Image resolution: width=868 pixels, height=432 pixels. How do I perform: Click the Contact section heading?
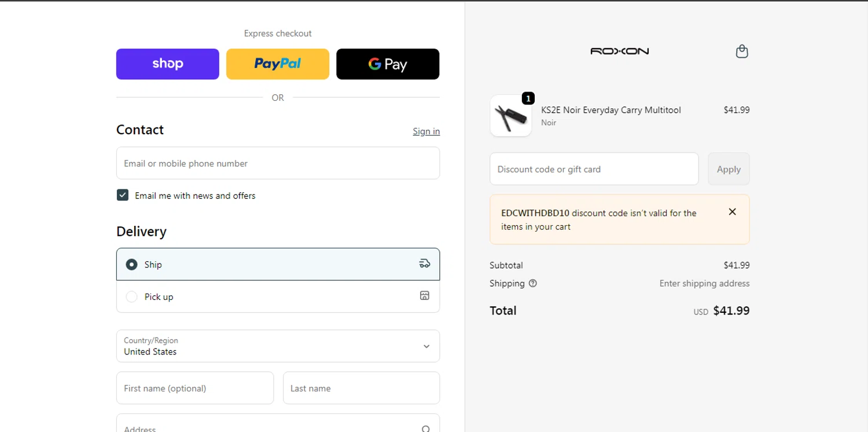point(140,130)
